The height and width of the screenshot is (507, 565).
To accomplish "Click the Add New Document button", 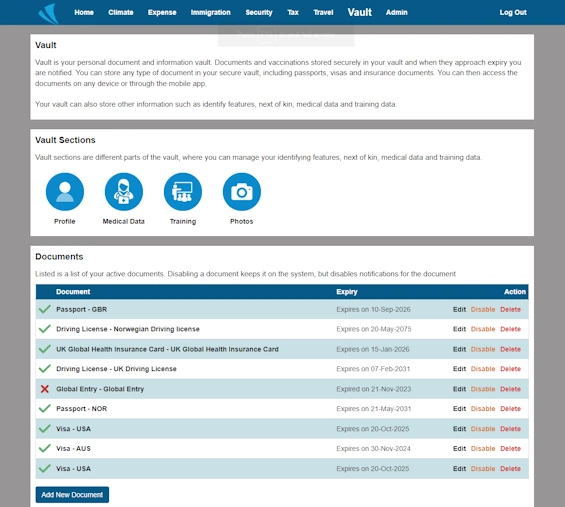I will (72, 495).
